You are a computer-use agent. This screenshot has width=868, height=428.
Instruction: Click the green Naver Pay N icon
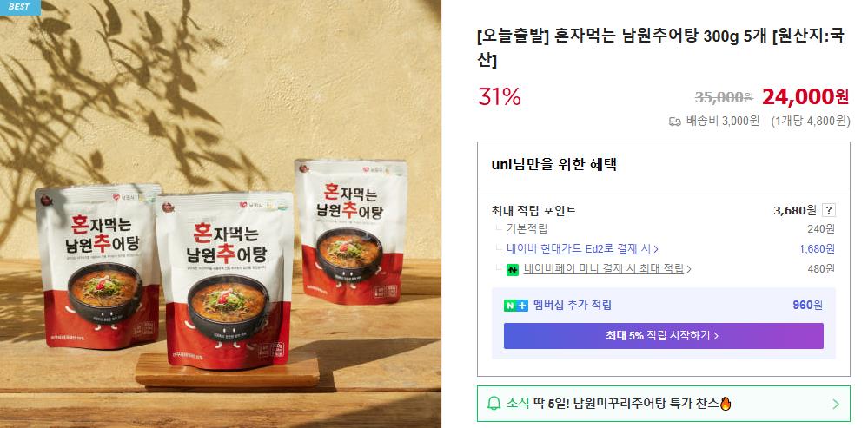(x=513, y=269)
